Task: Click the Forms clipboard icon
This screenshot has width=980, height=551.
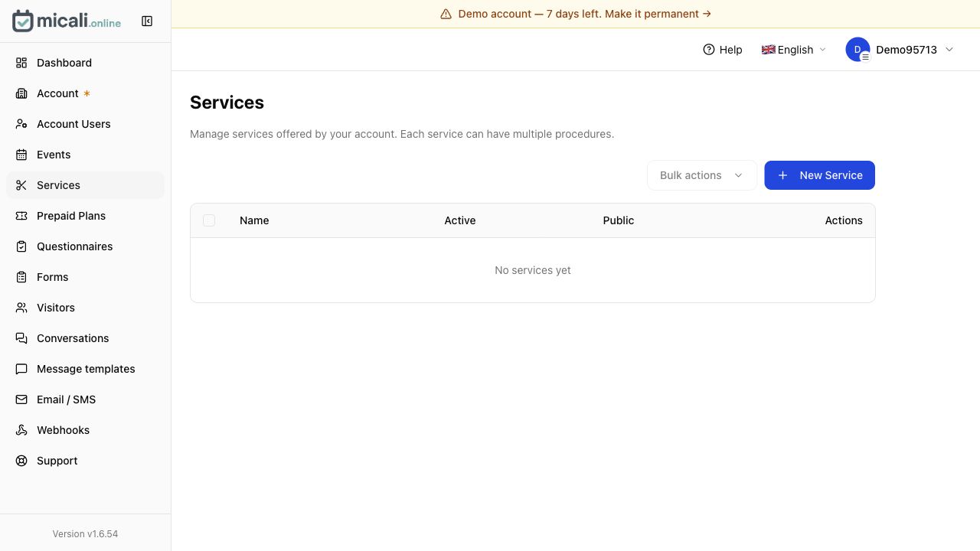Action: [21, 277]
